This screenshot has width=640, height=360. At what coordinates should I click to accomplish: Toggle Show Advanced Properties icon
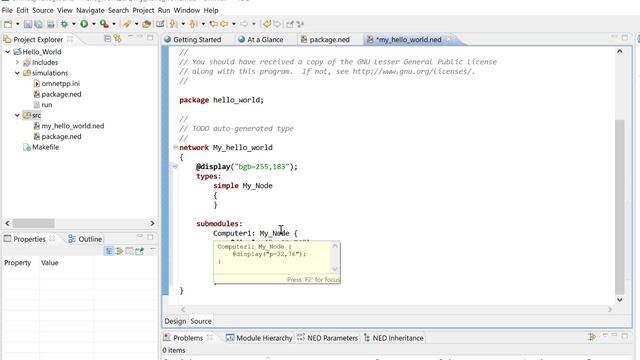tap(119, 251)
